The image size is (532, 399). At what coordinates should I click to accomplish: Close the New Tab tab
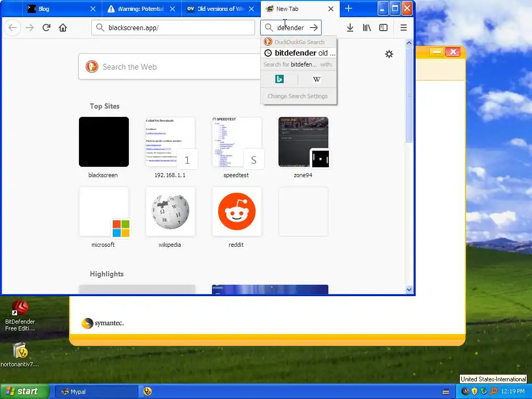[331, 9]
